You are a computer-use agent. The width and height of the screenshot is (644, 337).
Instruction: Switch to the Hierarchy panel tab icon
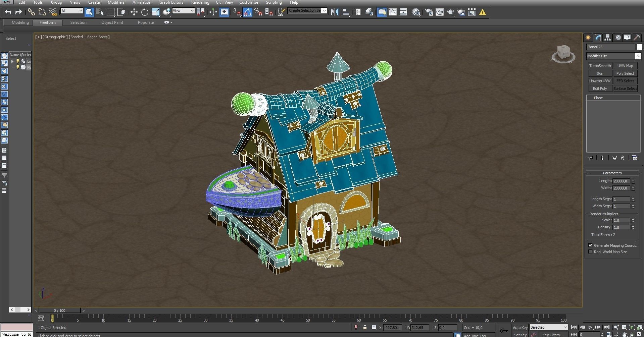607,38
